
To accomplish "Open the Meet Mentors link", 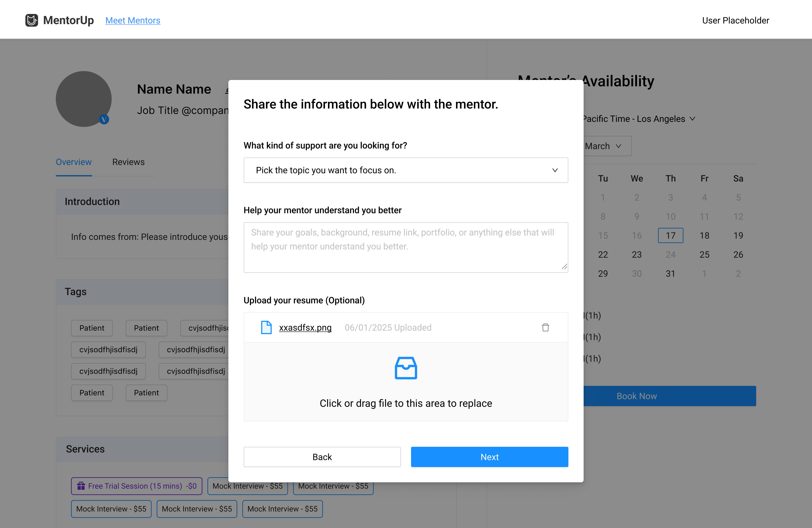I will [132, 21].
